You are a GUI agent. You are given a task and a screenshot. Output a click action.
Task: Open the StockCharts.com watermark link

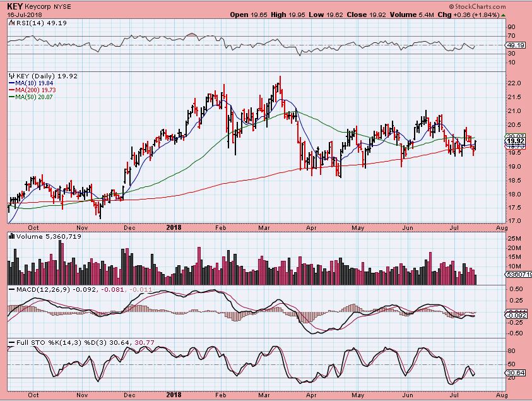pyautogui.click(x=477, y=6)
